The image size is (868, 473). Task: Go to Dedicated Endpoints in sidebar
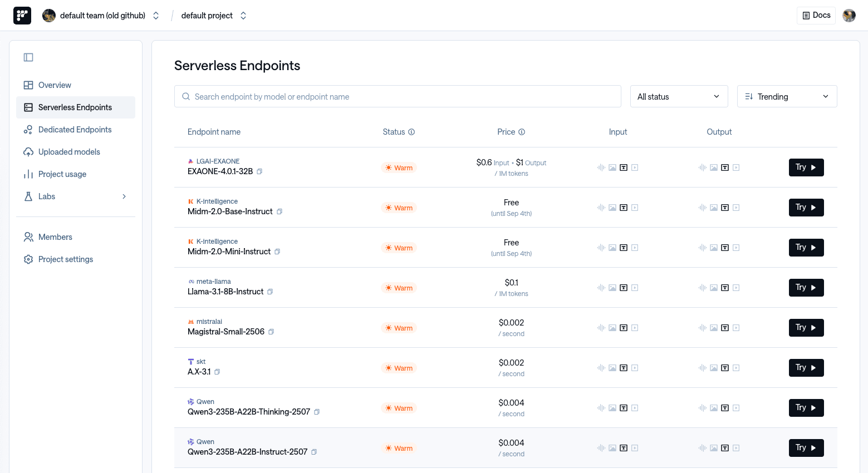coord(75,130)
